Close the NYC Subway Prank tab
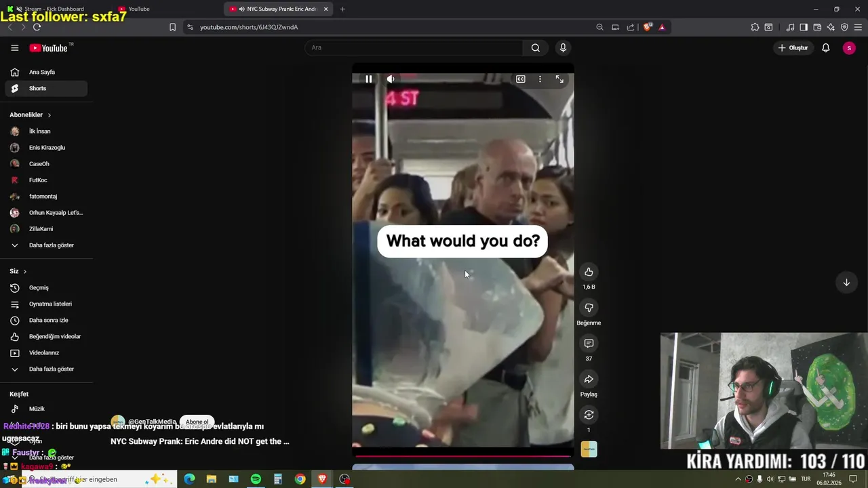This screenshot has height=488, width=868. (326, 9)
